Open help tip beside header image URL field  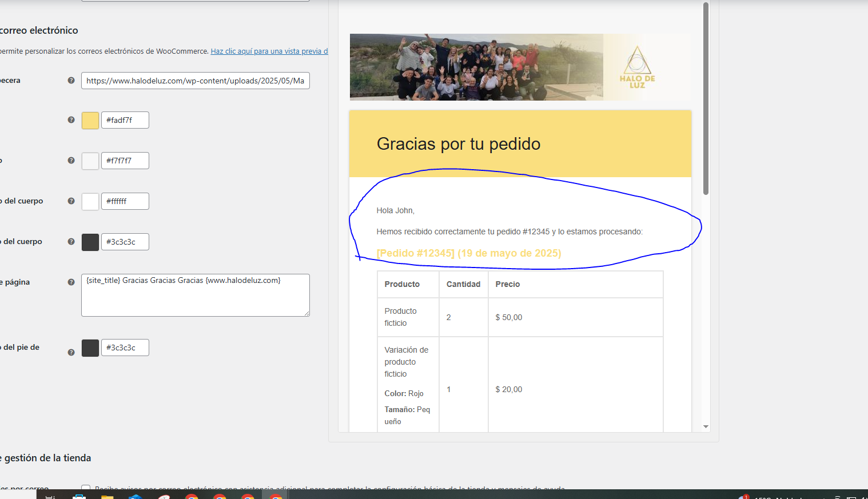click(71, 81)
